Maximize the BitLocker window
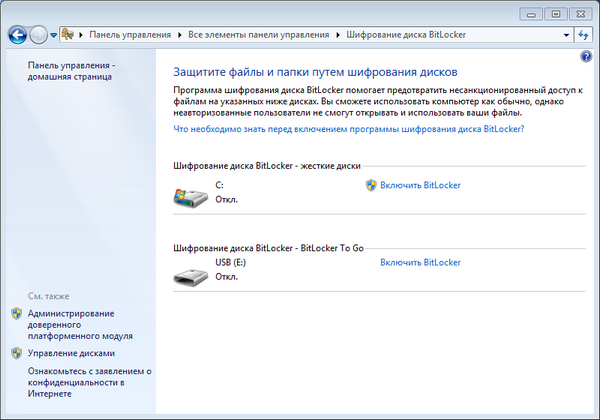Image resolution: width=600 pixels, height=420 pixels. point(556,15)
